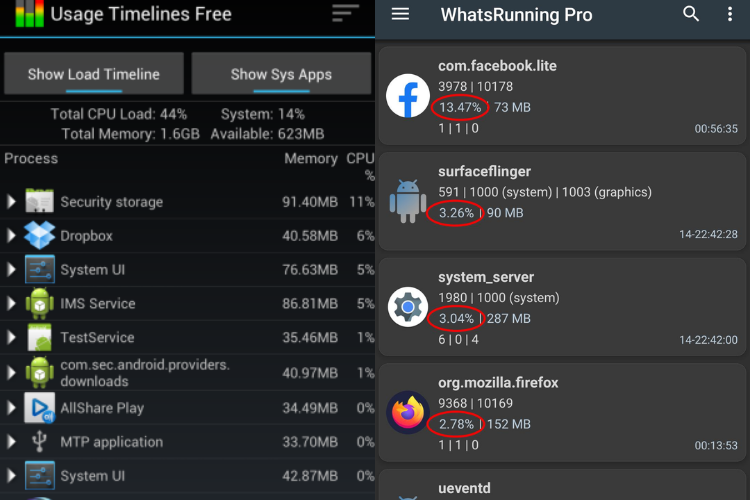Tap the 287 MB memory on system_server
This screenshot has width=750, height=500.
(508, 319)
